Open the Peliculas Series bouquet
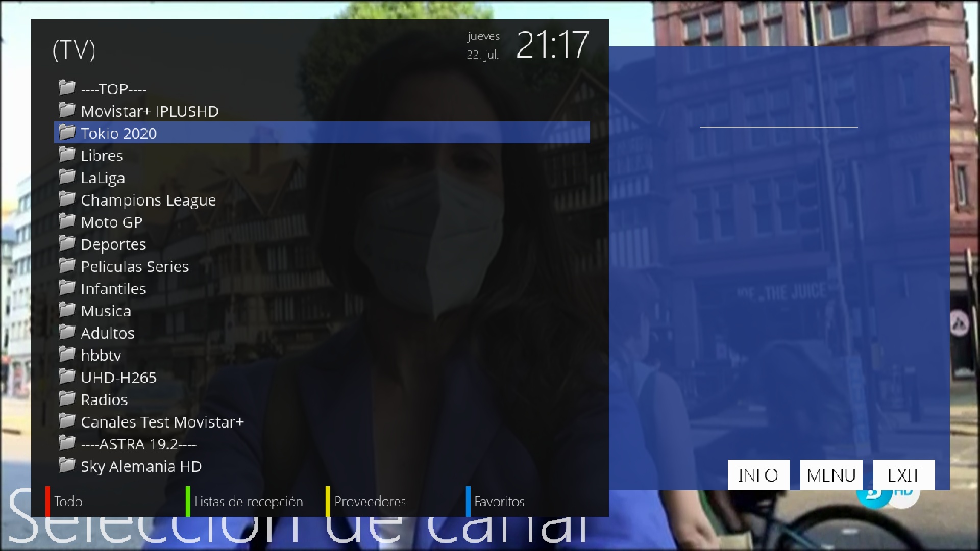Image resolution: width=980 pixels, height=551 pixels. tap(135, 266)
